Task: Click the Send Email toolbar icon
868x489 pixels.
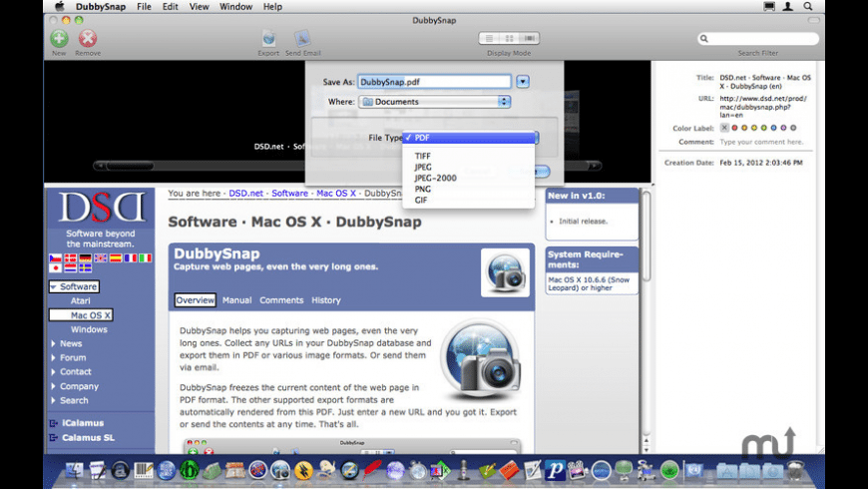Action: [x=302, y=38]
